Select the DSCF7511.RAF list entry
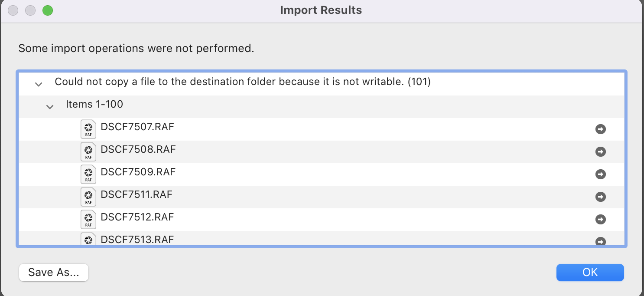The image size is (644, 296). click(303, 197)
